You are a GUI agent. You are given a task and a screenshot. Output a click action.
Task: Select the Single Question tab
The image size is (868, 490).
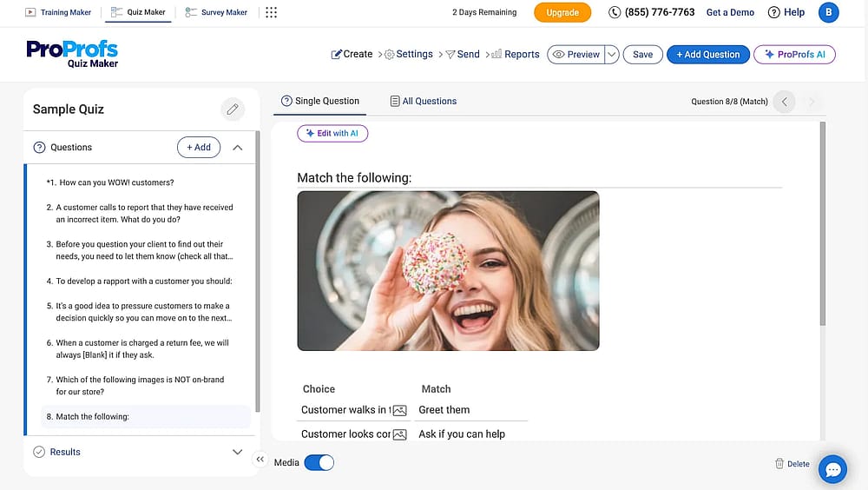(x=320, y=101)
